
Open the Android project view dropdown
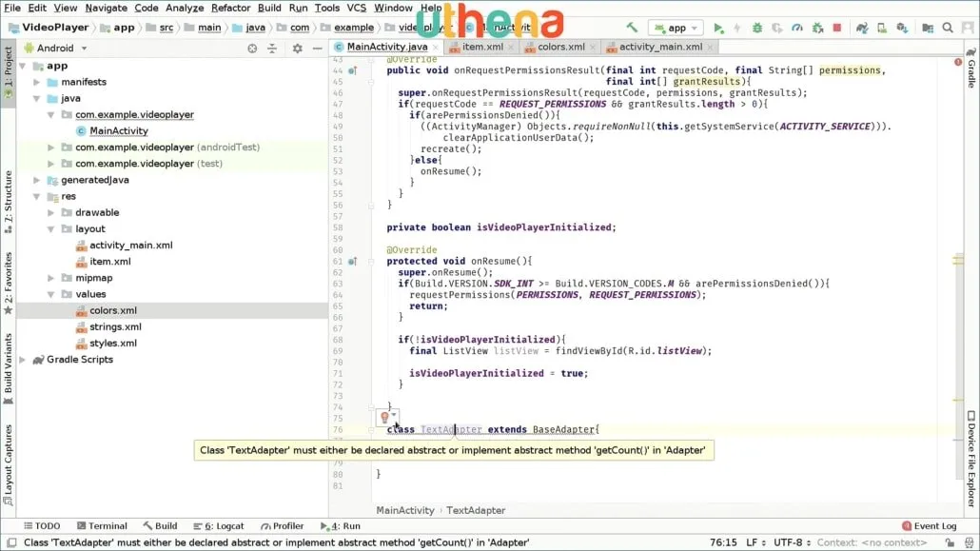[55, 49]
